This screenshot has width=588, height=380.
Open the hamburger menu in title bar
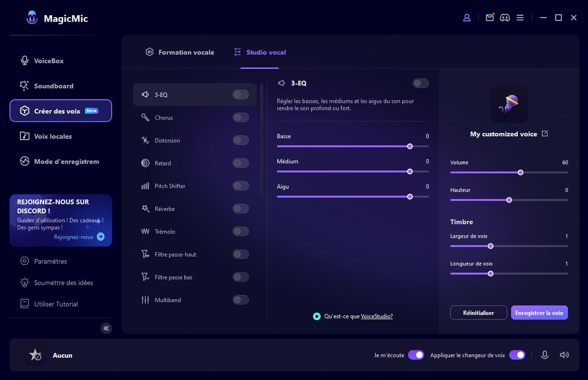520,18
